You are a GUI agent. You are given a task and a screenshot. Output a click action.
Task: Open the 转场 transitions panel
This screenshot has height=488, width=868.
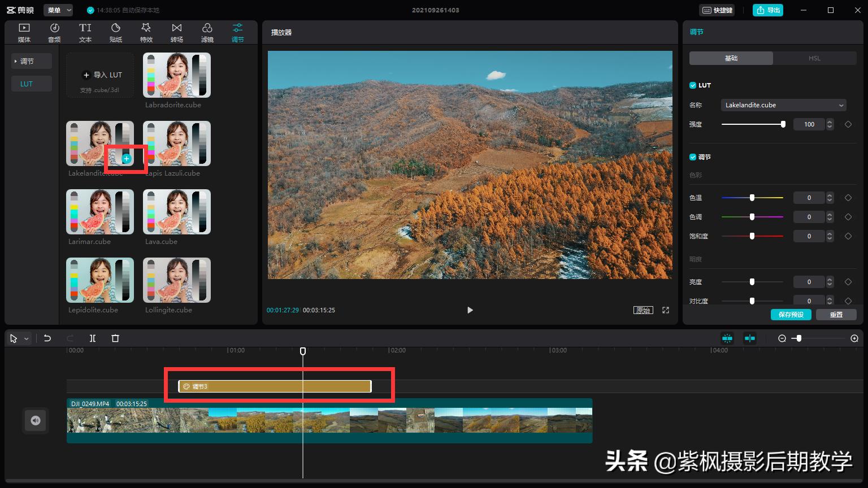tap(177, 32)
